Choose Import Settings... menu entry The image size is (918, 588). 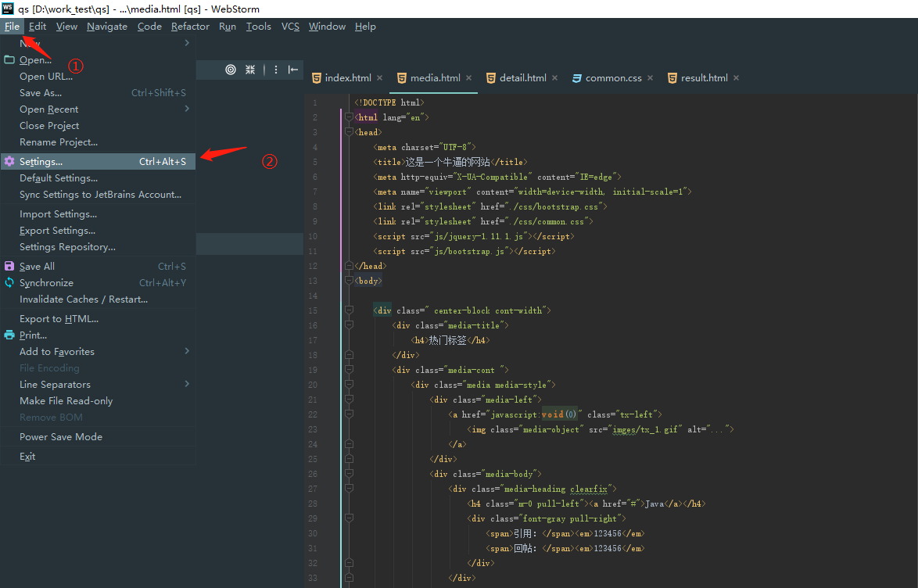tap(98, 213)
